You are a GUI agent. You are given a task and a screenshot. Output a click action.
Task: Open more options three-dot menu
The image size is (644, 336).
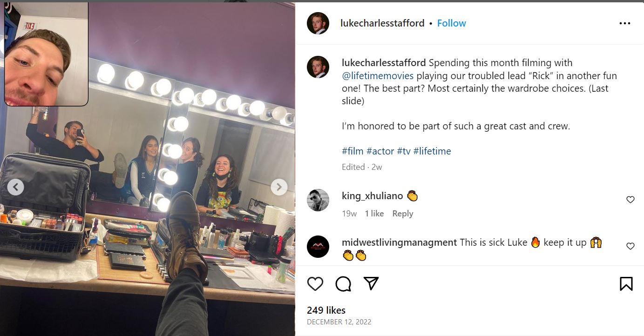624,23
